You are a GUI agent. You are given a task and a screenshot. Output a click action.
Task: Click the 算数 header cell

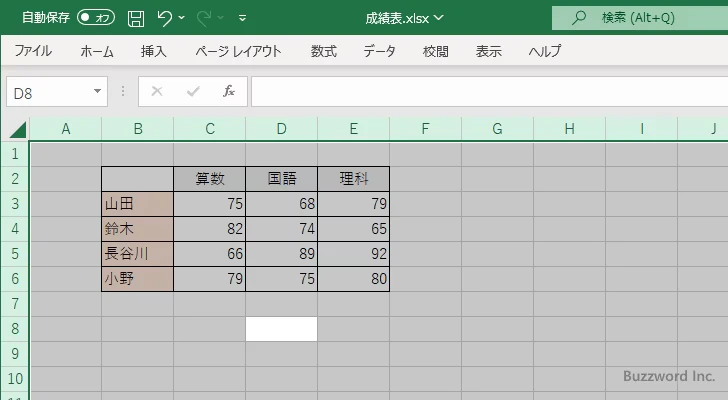pyautogui.click(x=210, y=179)
